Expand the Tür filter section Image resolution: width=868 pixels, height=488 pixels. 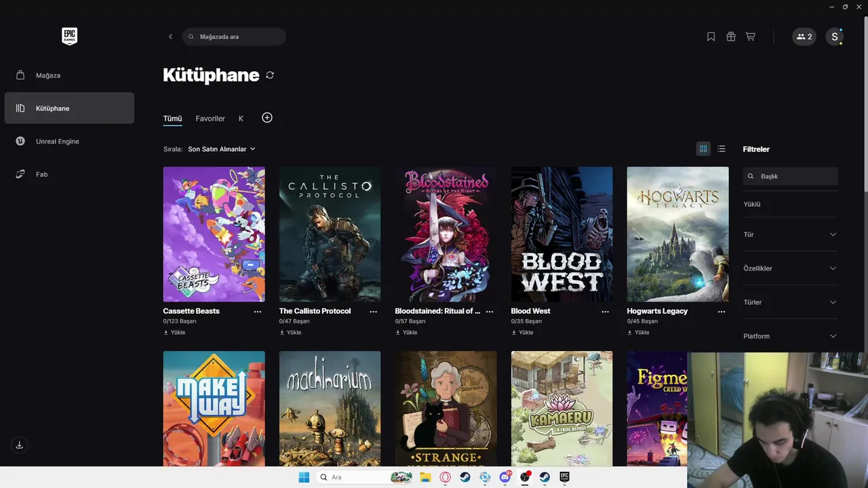tap(791, 235)
